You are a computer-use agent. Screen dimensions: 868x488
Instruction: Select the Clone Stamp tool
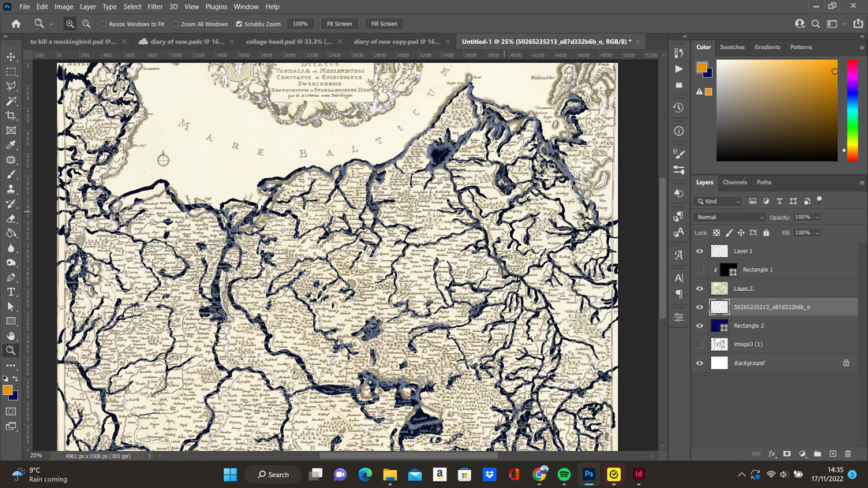click(x=10, y=189)
